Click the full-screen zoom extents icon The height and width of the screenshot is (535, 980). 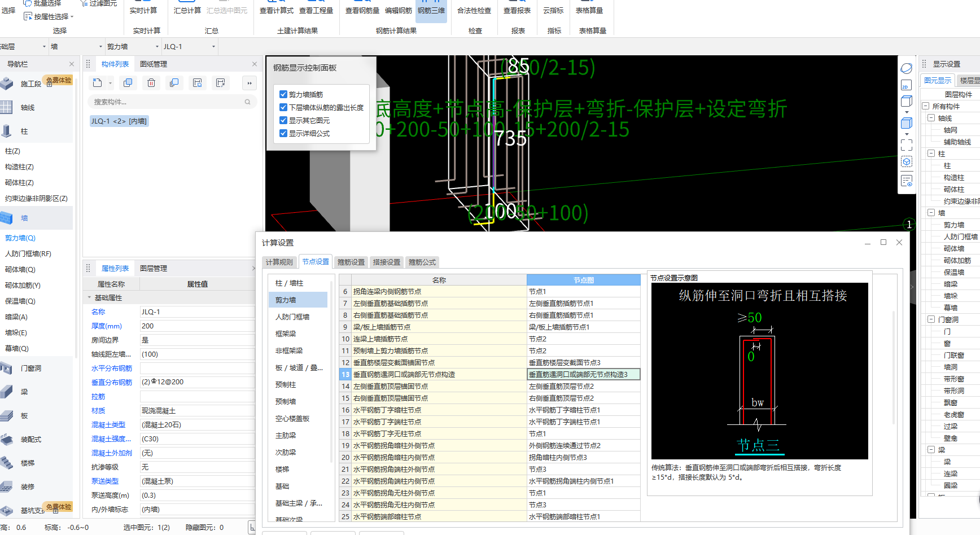[907, 145]
